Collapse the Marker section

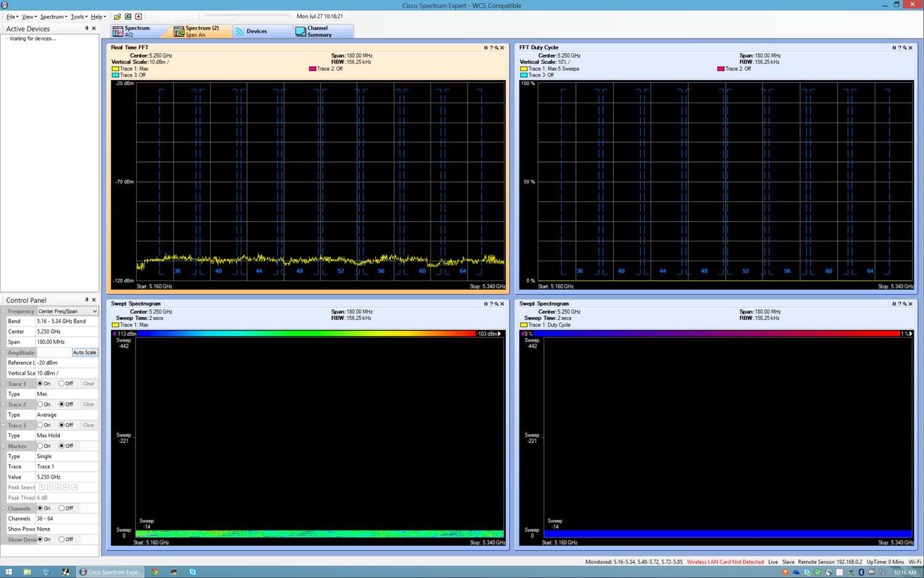(x=3, y=446)
